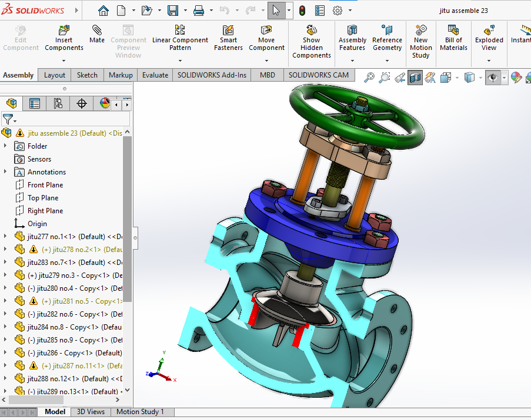Expand the Folder tree item
This screenshot has height=420, width=531.
(5, 146)
